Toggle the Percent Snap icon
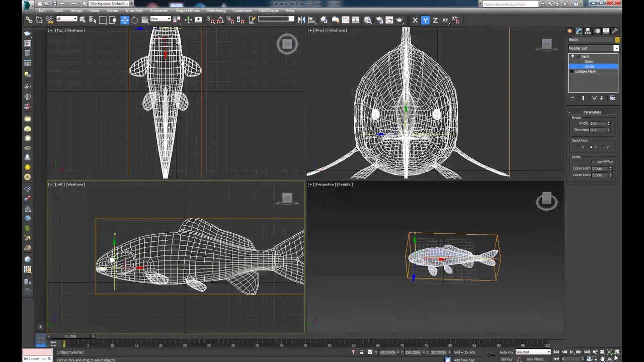Screen dimensions: 644x362 click(230, 20)
